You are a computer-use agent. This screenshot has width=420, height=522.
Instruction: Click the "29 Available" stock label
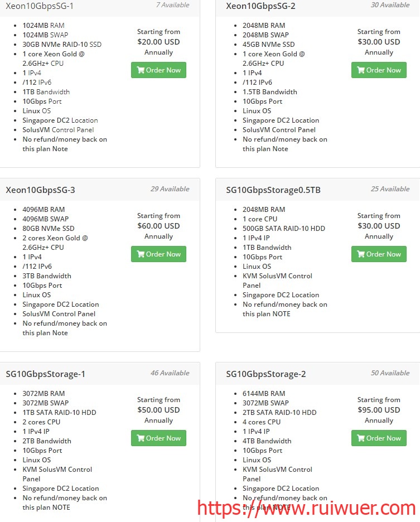[170, 189]
